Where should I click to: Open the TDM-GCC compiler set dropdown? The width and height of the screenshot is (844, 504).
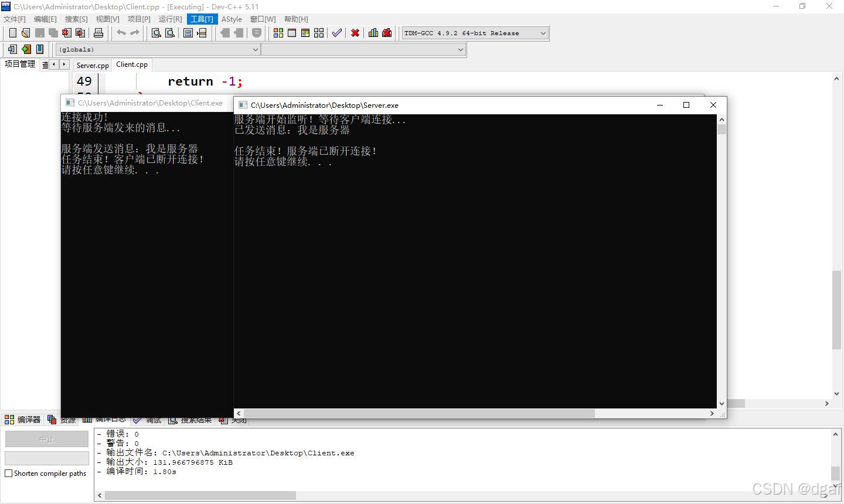[475, 33]
